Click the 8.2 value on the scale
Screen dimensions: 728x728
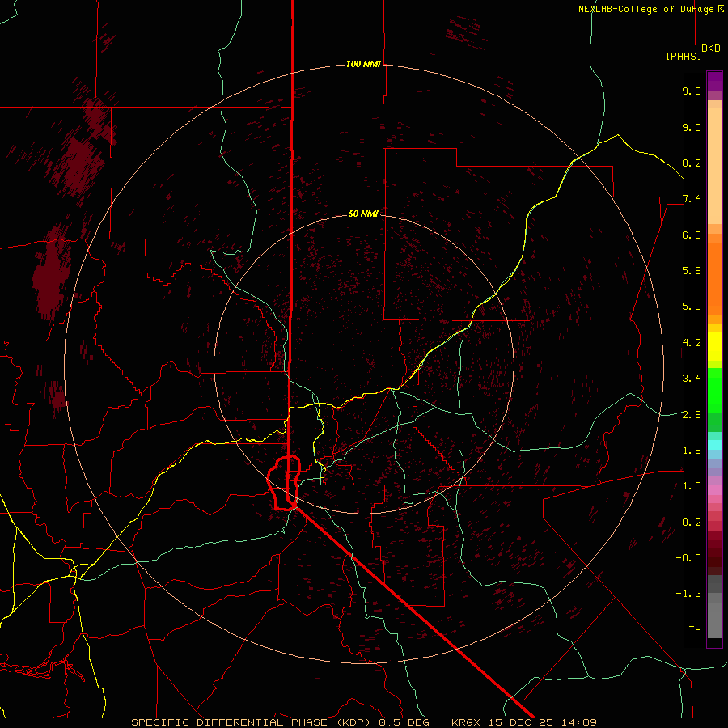point(692,163)
